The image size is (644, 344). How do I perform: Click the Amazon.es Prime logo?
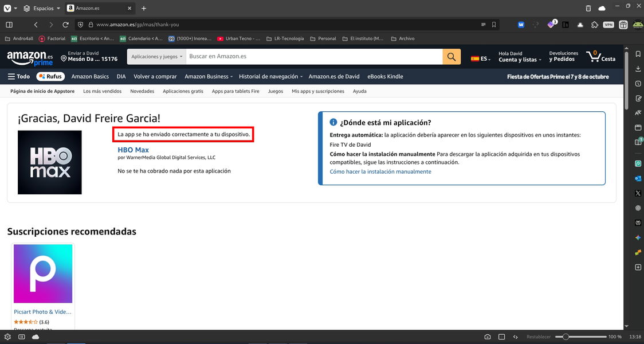[30, 58]
